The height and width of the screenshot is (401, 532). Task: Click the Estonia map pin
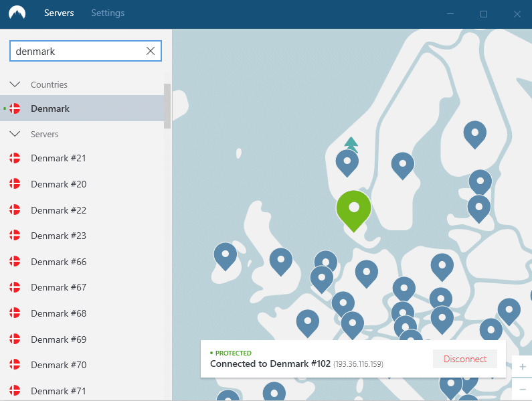click(x=480, y=181)
